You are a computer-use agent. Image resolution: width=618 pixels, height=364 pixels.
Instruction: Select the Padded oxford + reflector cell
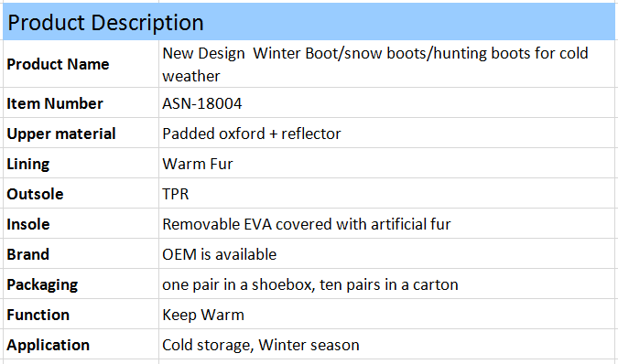(x=386, y=134)
